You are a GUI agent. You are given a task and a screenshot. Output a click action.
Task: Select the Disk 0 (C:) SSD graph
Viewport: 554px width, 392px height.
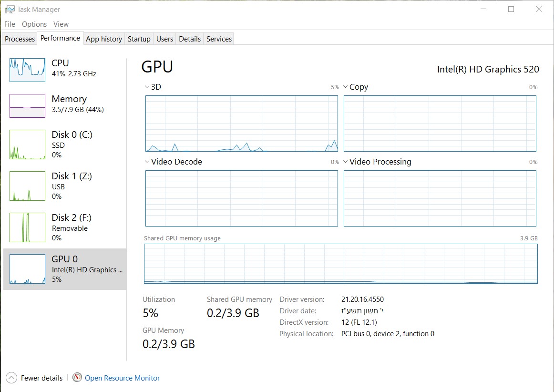[27, 144]
